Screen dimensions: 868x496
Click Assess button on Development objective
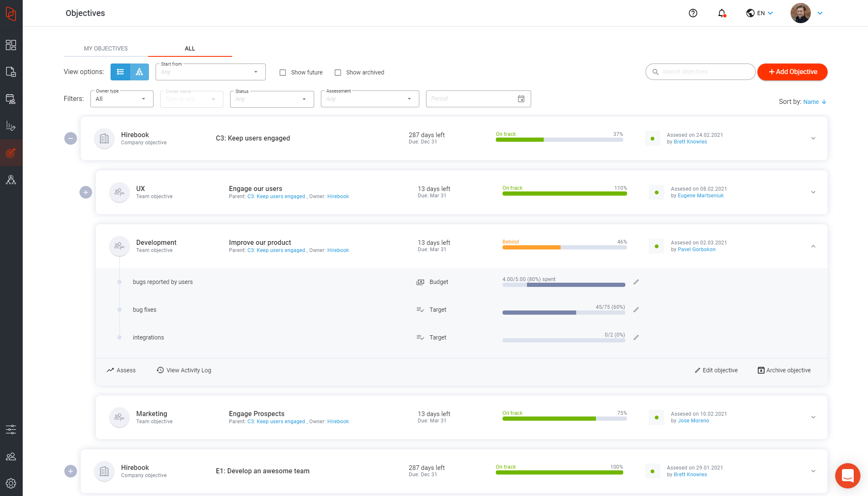pyautogui.click(x=122, y=370)
